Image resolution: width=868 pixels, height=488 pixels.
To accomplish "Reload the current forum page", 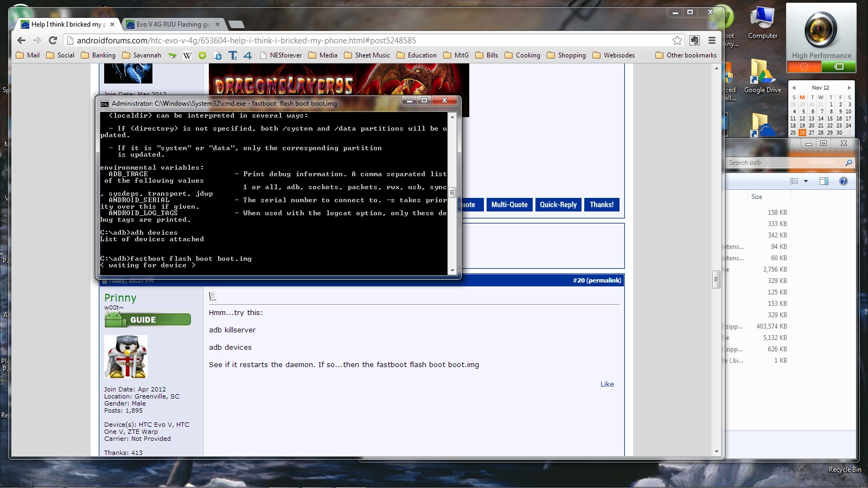I will 53,40.
